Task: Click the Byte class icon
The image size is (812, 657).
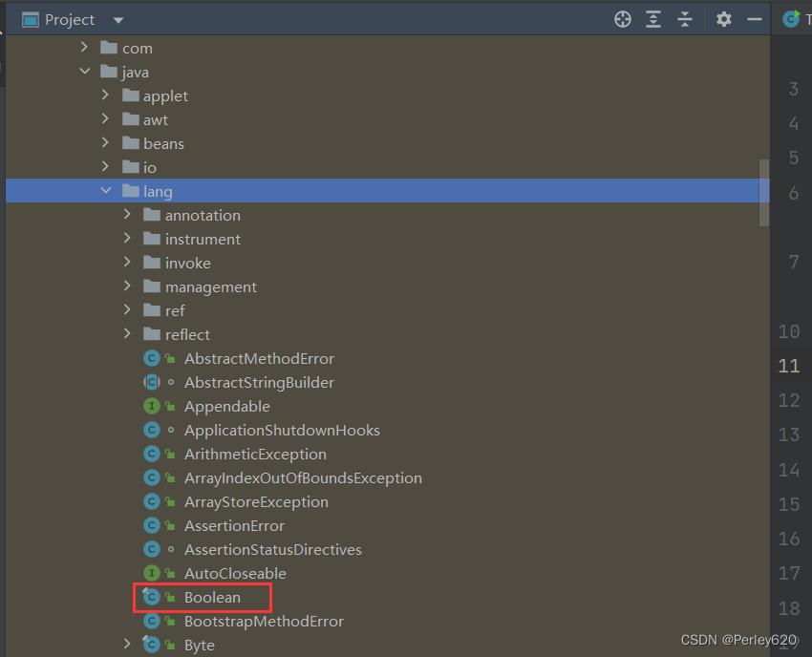Action: click(x=151, y=645)
